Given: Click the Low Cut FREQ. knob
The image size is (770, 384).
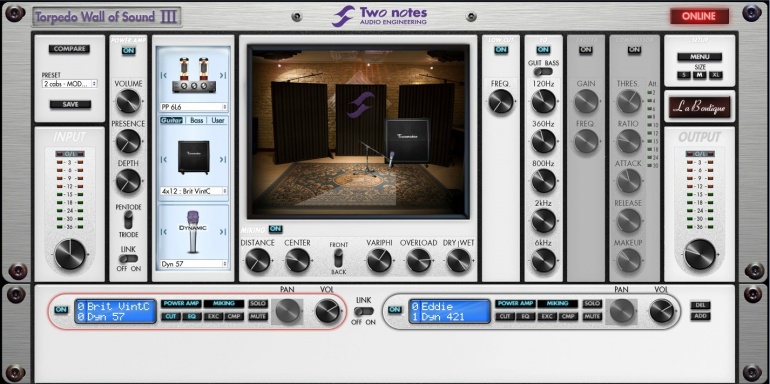Looking at the screenshot, I should (501, 102).
